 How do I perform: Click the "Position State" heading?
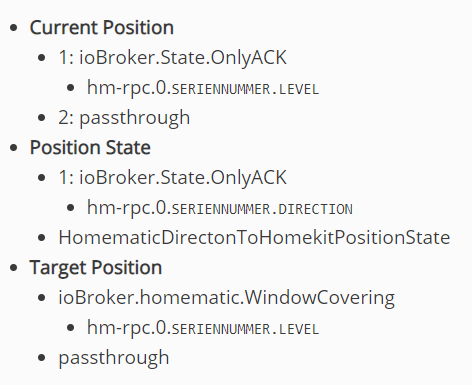click(90, 147)
